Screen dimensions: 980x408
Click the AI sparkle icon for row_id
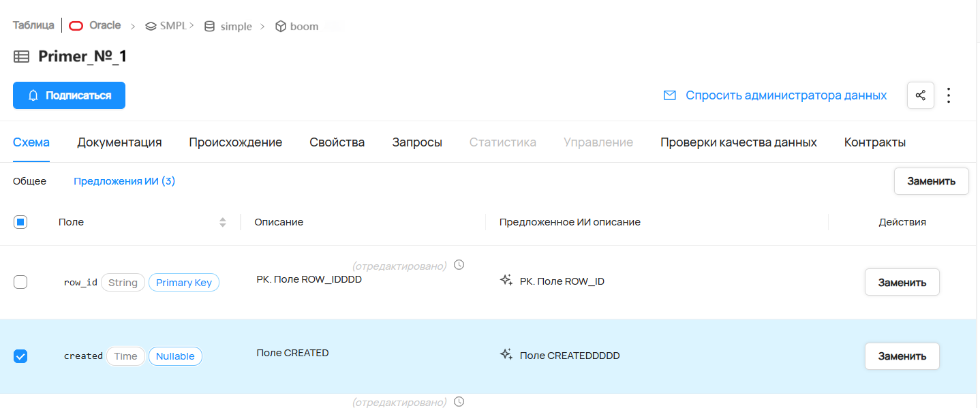(506, 281)
